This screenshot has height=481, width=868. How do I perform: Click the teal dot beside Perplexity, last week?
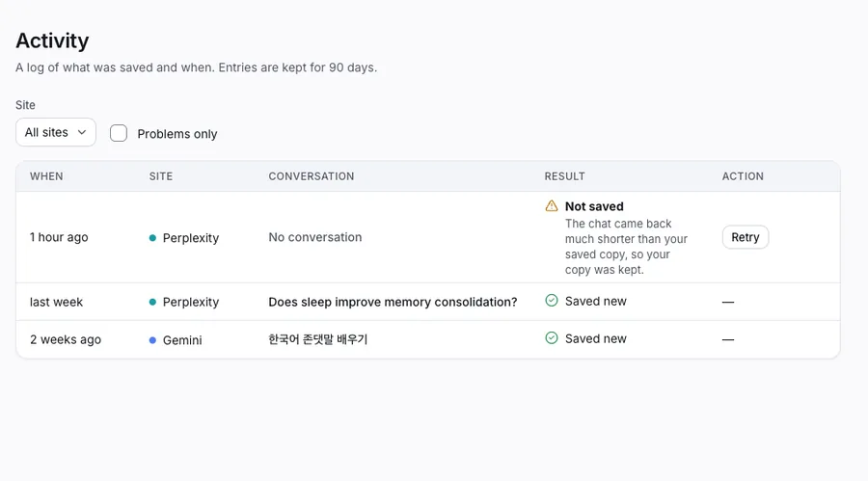tap(152, 303)
